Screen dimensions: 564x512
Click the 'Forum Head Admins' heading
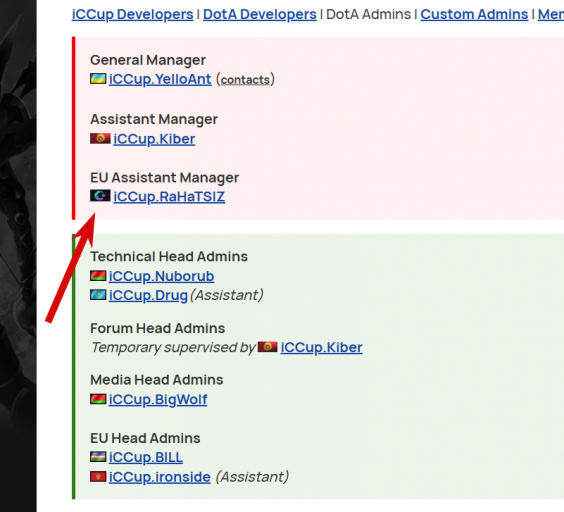[x=157, y=328]
